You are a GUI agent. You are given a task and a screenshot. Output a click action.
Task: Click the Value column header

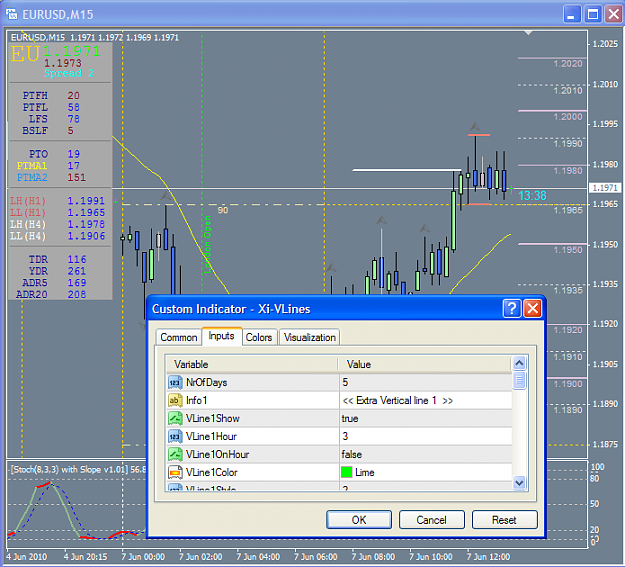(425, 364)
